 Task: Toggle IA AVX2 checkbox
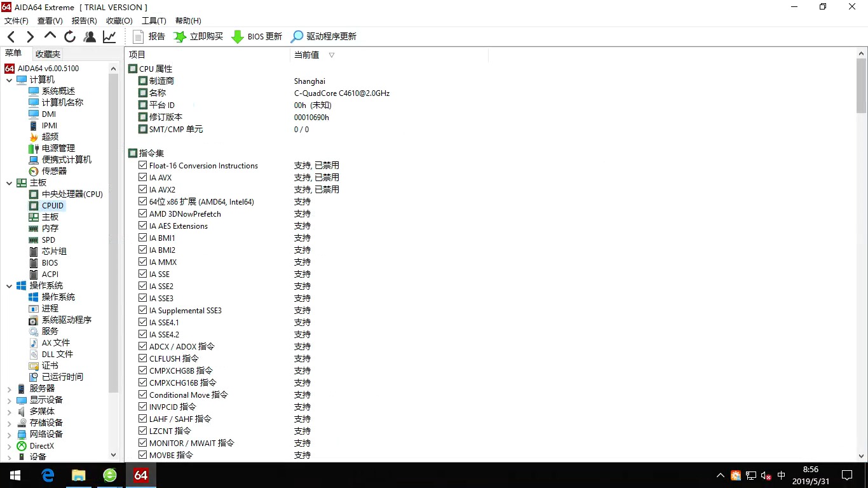[143, 189]
